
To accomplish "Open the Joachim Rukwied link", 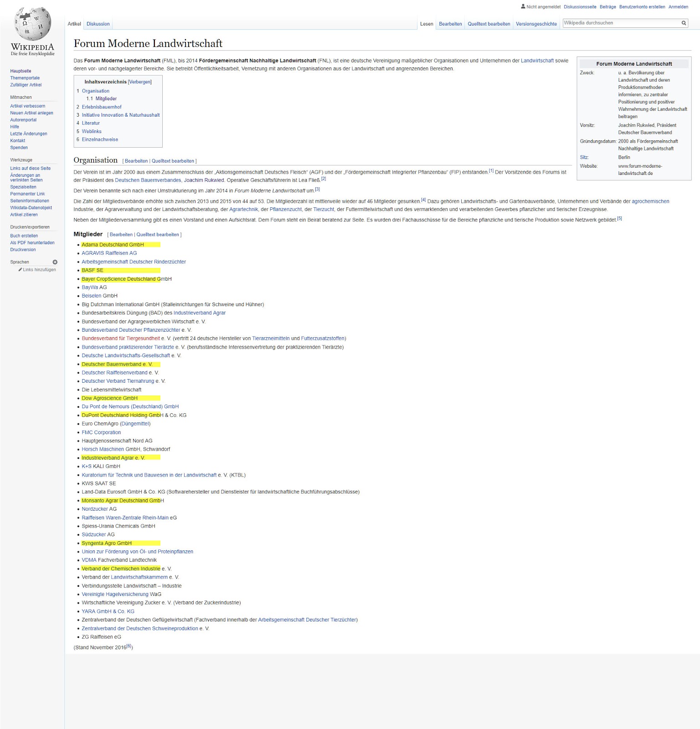I will pyautogui.click(x=204, y=180).
